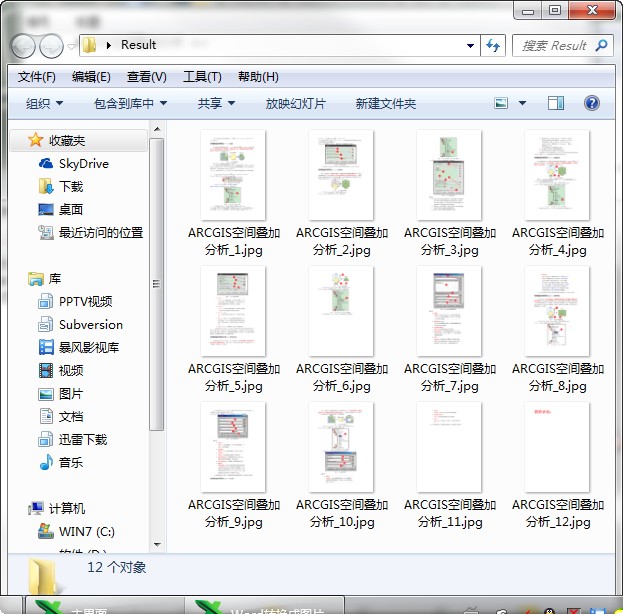Open address bar history dropdown arrow

(470, 46)
